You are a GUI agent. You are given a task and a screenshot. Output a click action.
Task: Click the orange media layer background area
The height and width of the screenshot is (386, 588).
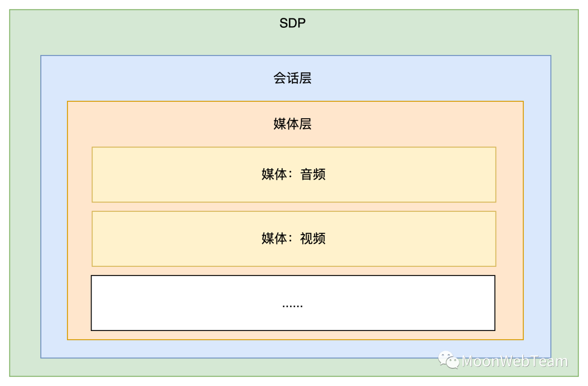tap(79, 218)
